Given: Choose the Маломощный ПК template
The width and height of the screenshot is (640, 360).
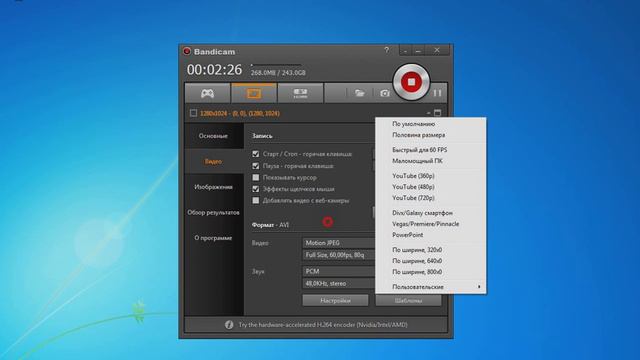Looking at the screenshot, I should pyautogui.click(x=431, y=161).
